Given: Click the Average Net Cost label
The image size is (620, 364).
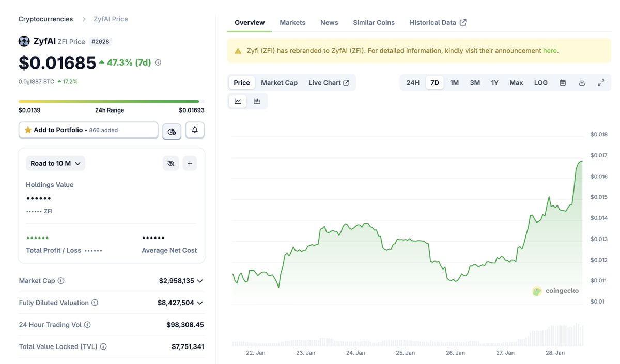Looking at the screenshot, I should coord(169,250).
